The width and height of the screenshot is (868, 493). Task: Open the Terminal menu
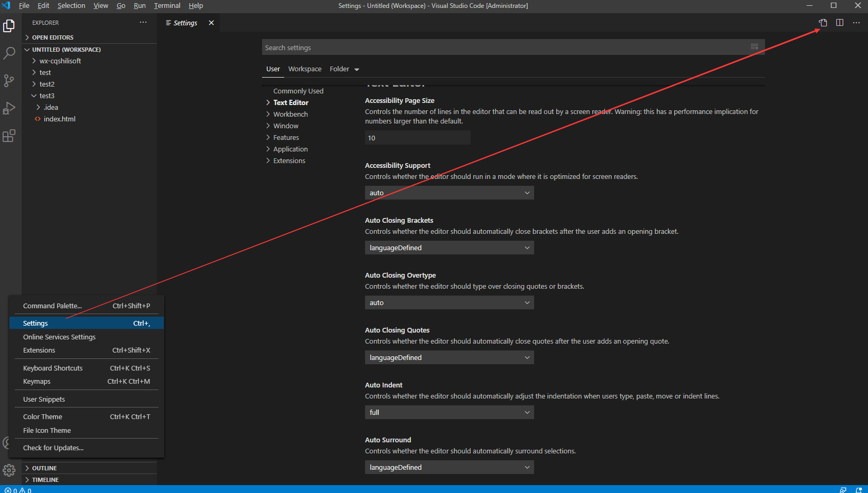[x=167, y=5]
